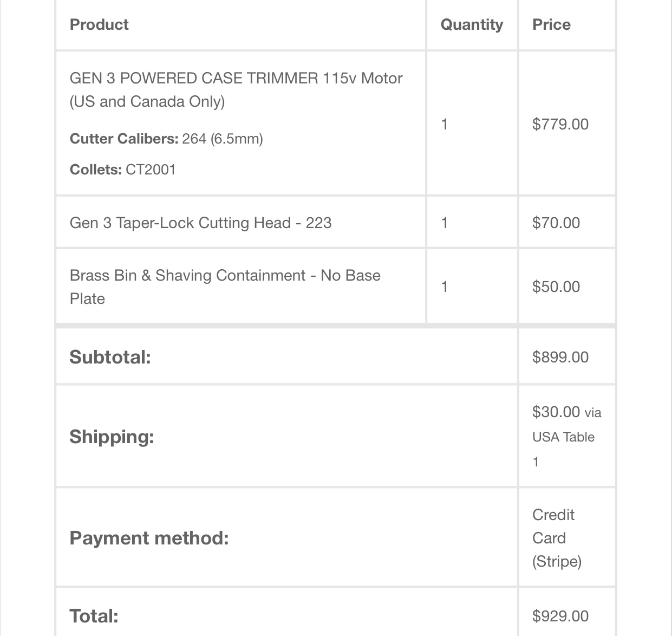The height and width of the screenshot is (636, 672).
Task: Click Cutter Calibers 264 (6.5mm) text
Action: (166, 139)
